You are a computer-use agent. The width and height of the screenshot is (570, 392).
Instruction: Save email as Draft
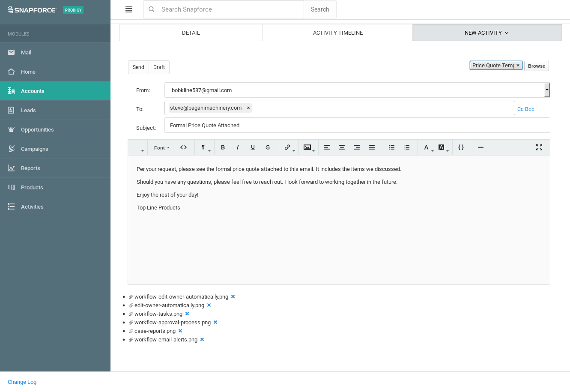coord(159,67)
